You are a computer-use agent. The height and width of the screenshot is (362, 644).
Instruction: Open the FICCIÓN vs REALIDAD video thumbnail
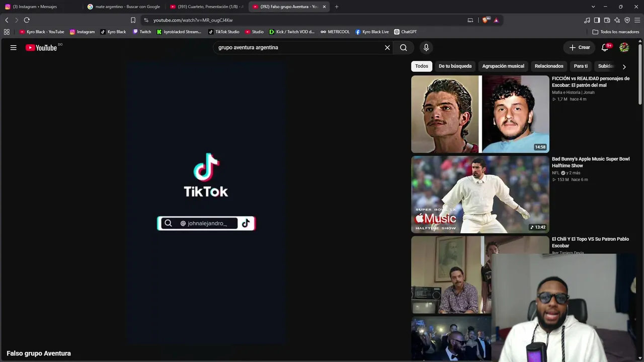pyautogui.click(x=480, y=114)
